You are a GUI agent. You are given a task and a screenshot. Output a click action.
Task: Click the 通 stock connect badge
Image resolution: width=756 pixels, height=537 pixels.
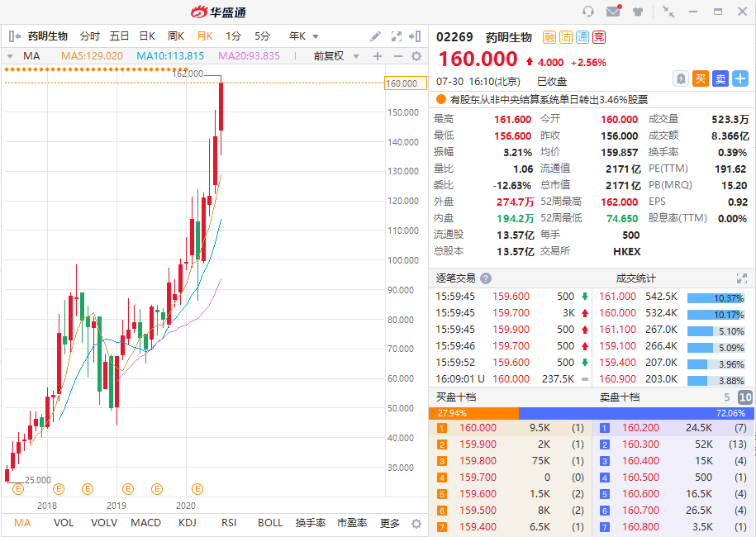pos(582,37)
